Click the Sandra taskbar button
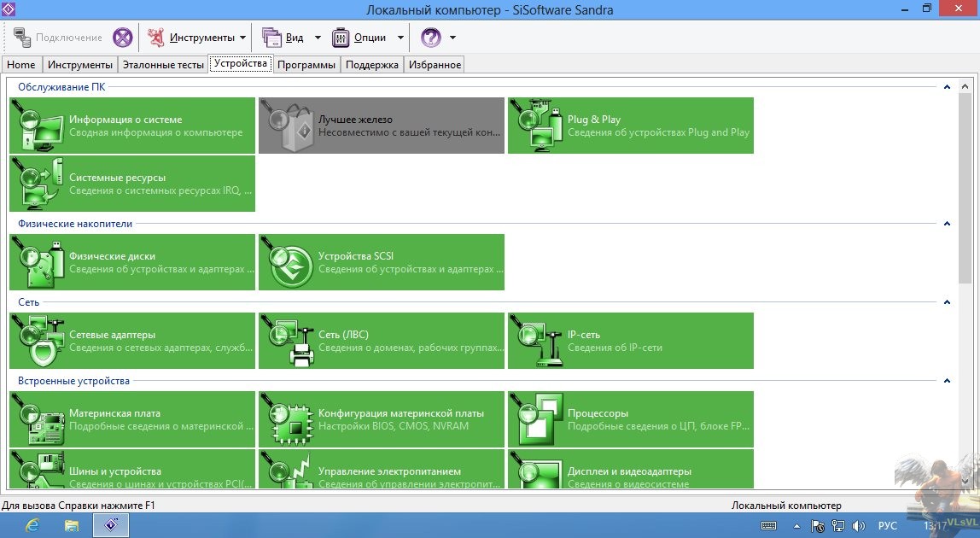 coord(111,525)
